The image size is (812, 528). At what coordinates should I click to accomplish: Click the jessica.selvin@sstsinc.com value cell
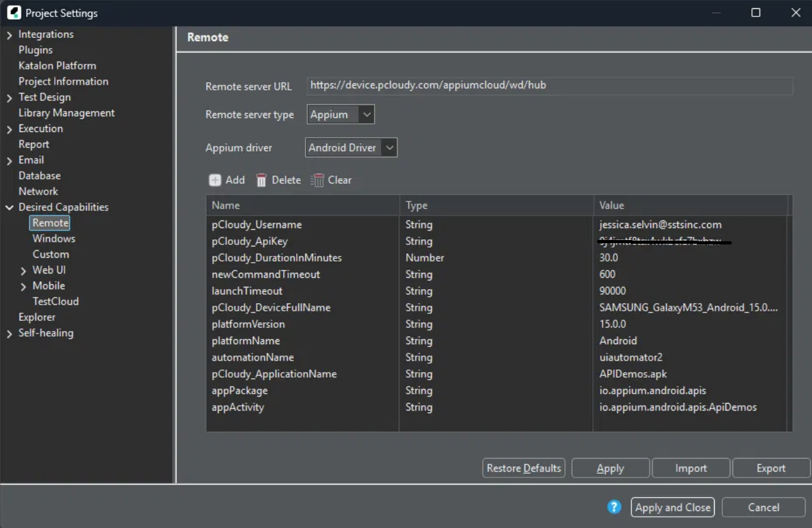click(660, 225)
